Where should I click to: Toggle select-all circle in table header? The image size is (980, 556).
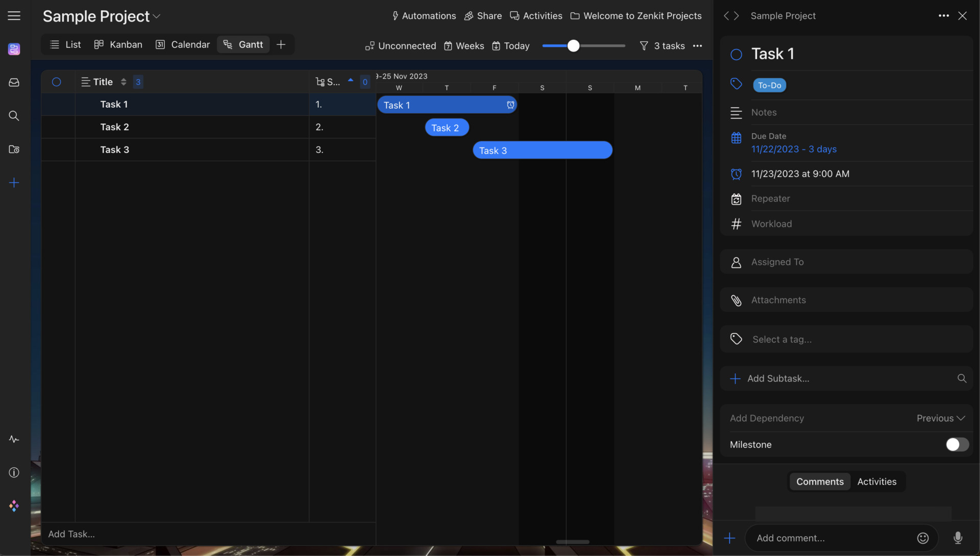pyautogui.click(x=57, y=82)
